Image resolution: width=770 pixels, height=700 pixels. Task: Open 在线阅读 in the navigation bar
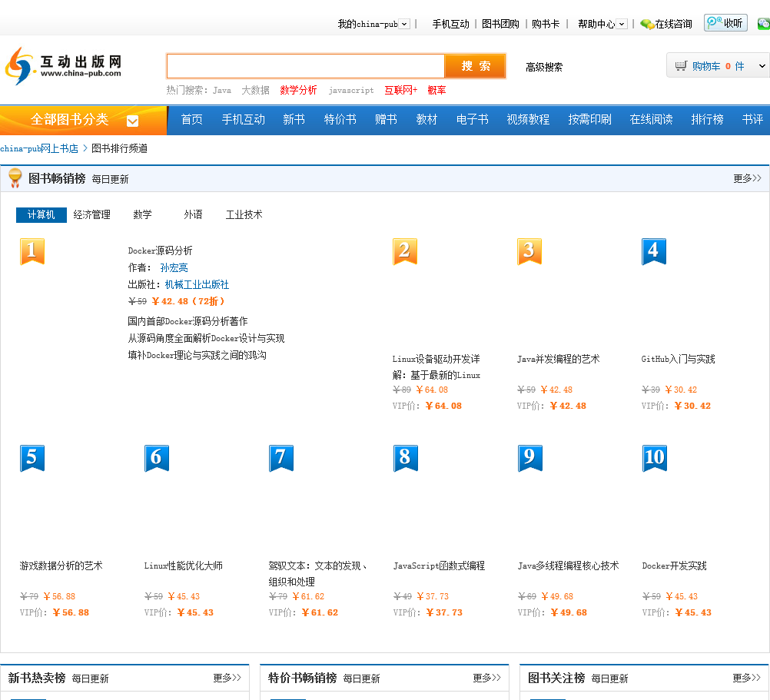(651, 119)
